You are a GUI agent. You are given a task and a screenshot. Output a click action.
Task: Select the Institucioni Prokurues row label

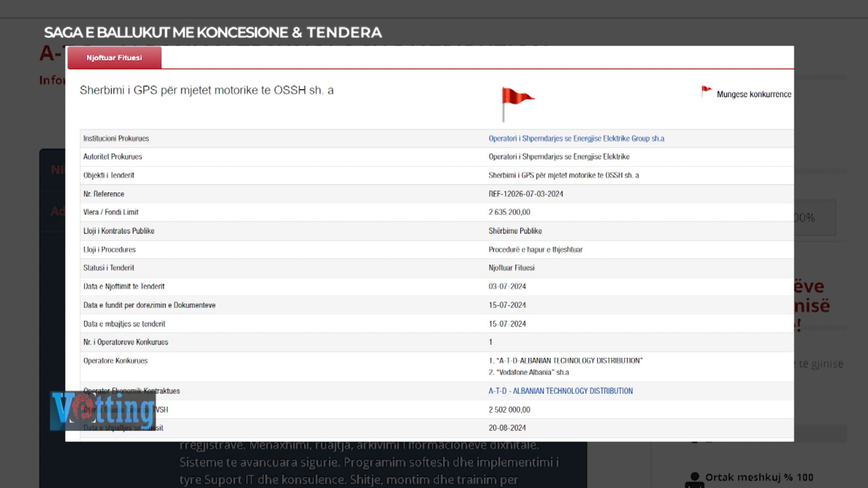pyautogui.click(x=116, y=138)
